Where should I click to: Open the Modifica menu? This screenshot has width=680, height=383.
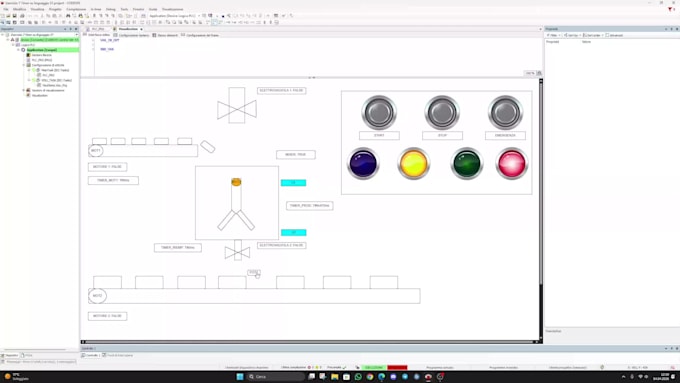[x=20, y=9]
